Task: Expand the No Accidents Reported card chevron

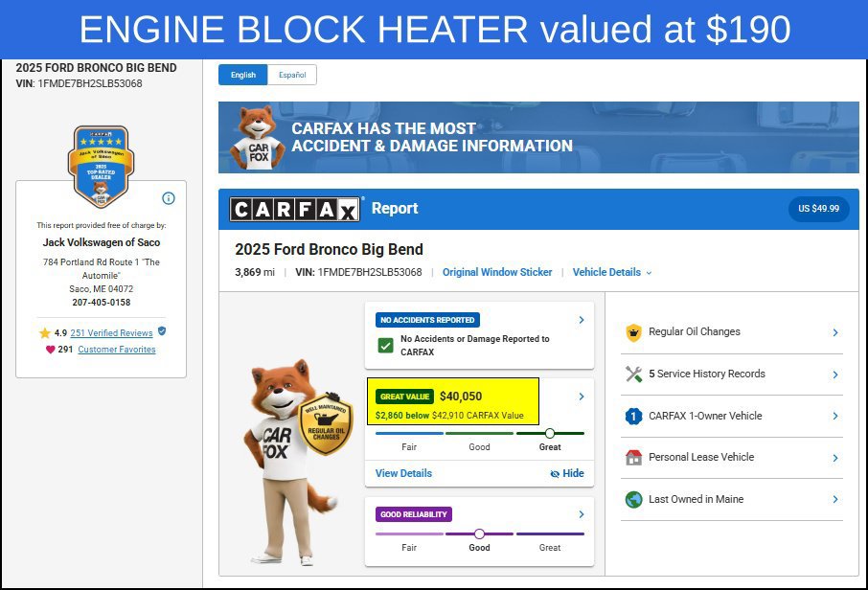Action: point(582,320)
